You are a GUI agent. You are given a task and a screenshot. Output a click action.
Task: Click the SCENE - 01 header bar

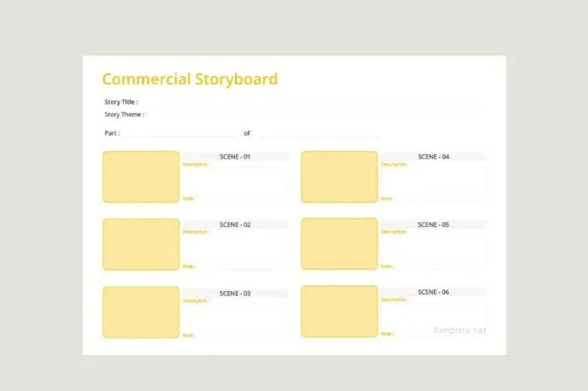[235, 157]
